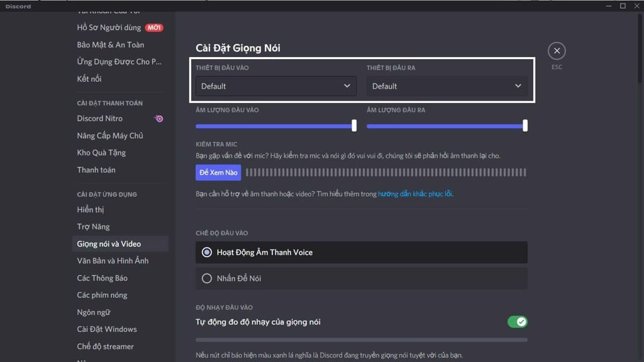Open the Thiết Bị Đầu Vào dropdown
The image size is (644, 362).
pyautogui.click(x=275, y=86)
